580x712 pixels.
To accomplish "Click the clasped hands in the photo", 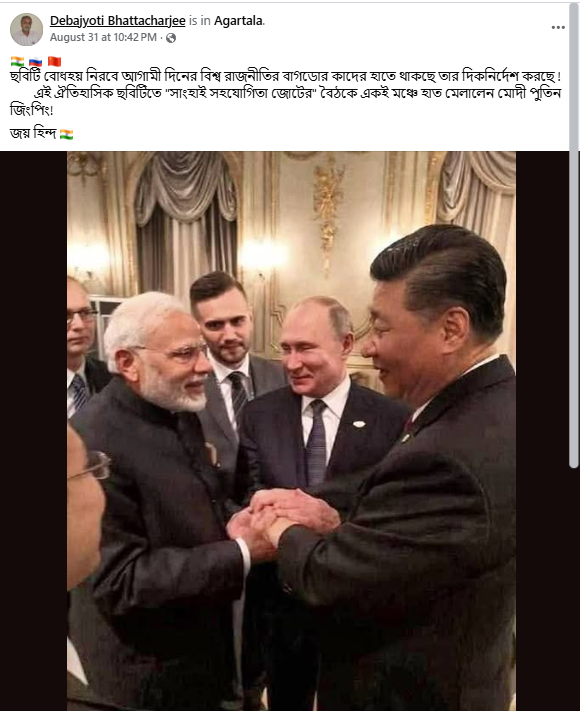I will pos(283,520).
